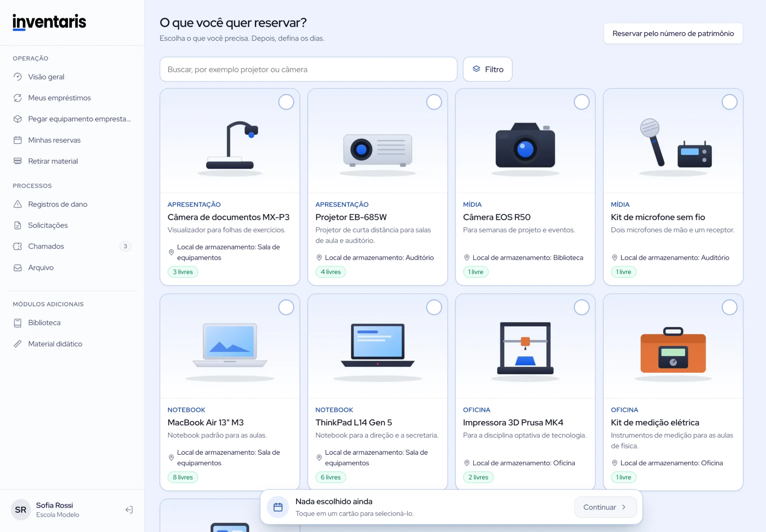Open Visão geral in the sidebar

pyautogui.click(x=72, y=77)
